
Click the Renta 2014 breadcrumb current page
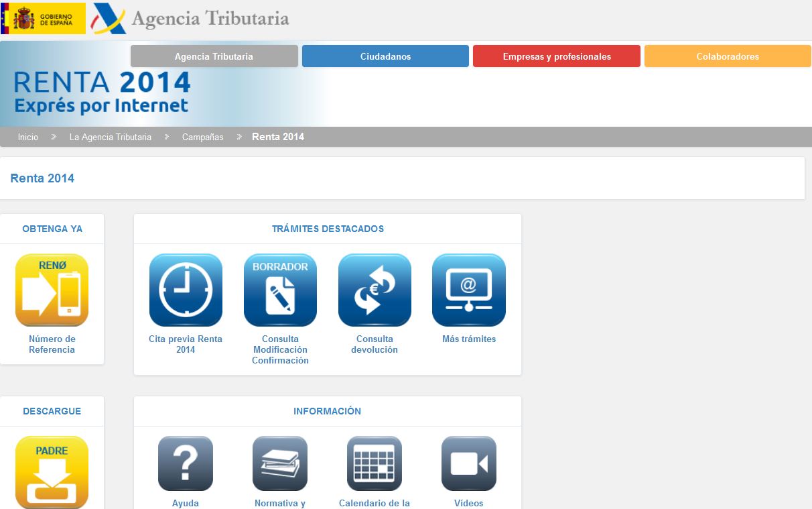click(x=278, y=137)
